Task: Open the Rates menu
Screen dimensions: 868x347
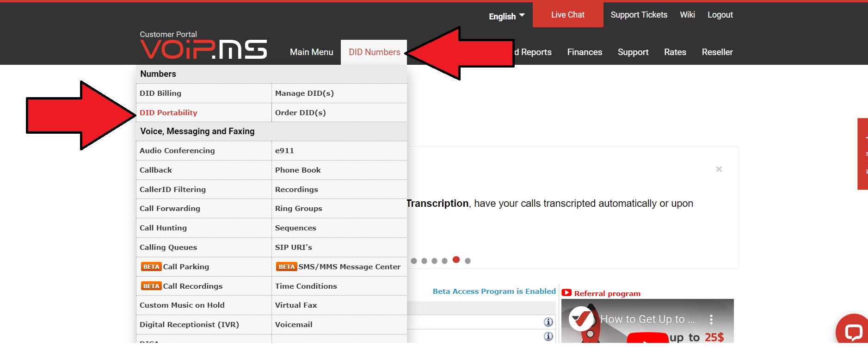Action: (675, 52)
